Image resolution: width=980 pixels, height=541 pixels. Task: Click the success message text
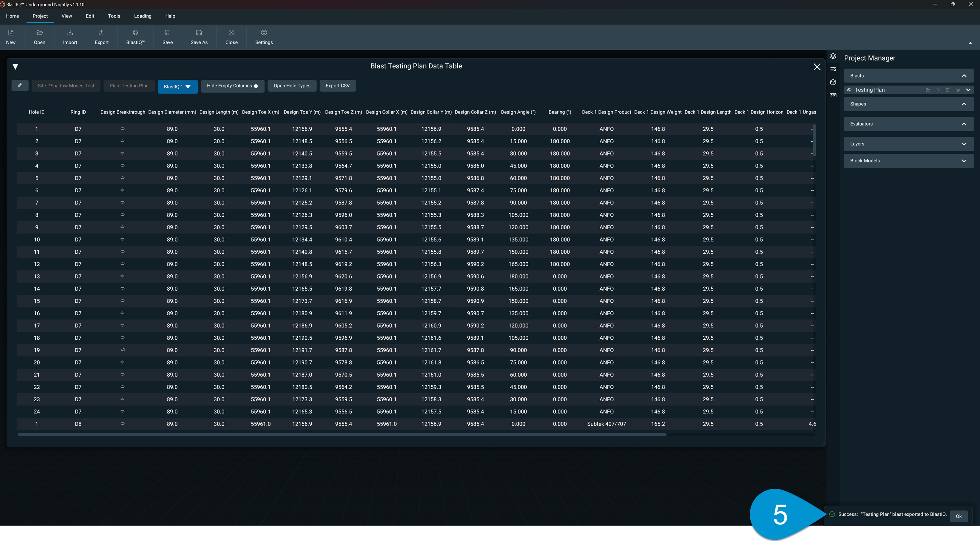(892, 514)
